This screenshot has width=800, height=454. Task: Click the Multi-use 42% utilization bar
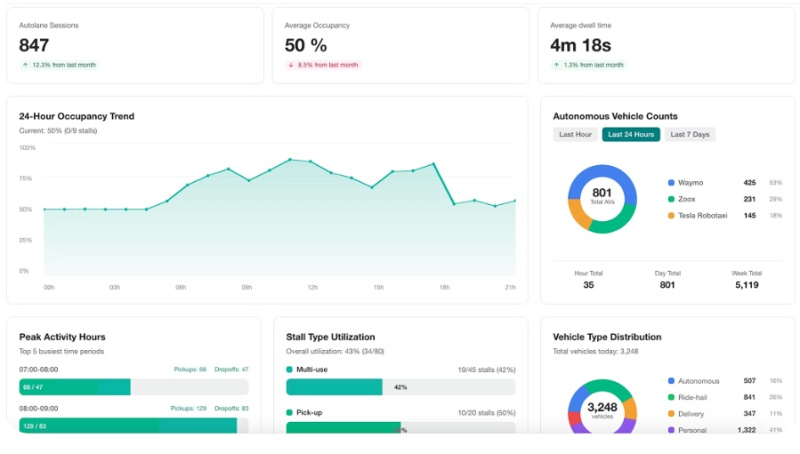(x=400, y=387)
